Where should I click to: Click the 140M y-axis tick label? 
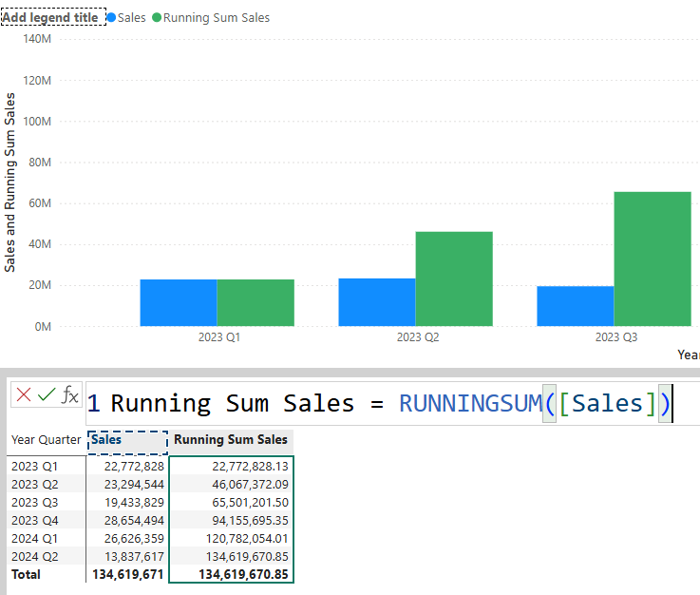[x=37, y=39]
